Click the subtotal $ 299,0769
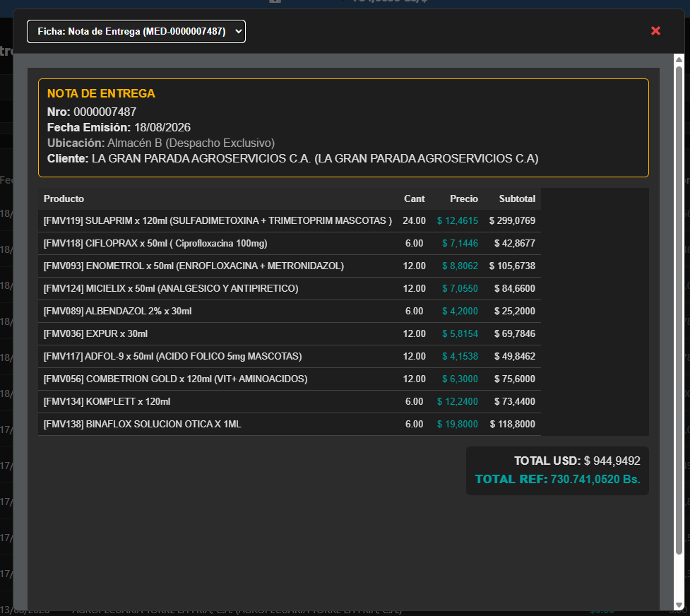This screenshot has width=690, height=616. (512, 220)
